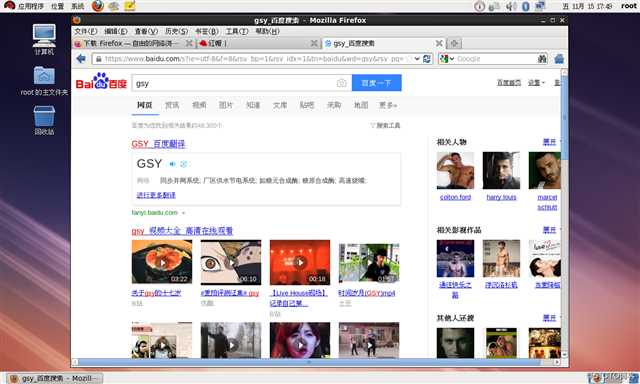Open the colton ford person link
Image resolution: width=640 pixels, height=384 pixels.
456,197
